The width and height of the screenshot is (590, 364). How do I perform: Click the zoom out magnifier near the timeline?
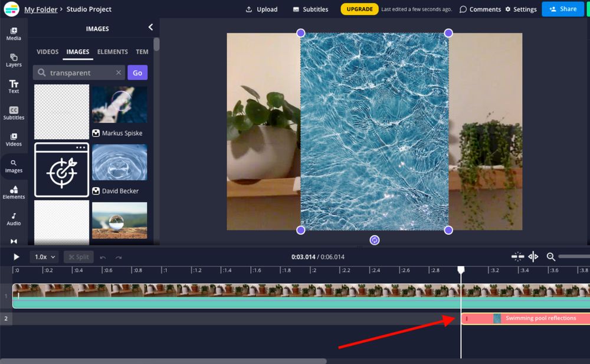(550, 257)
